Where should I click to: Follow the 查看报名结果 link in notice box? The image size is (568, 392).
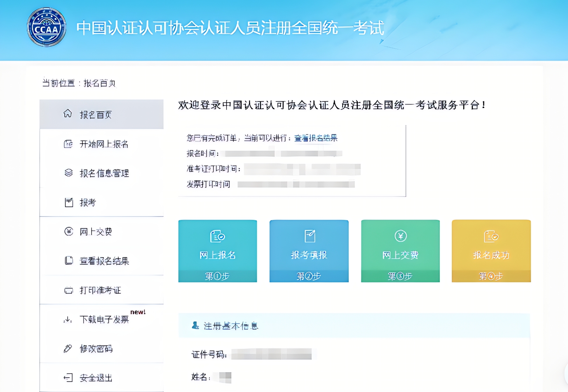pyautogui.click(x=316, y=138)
